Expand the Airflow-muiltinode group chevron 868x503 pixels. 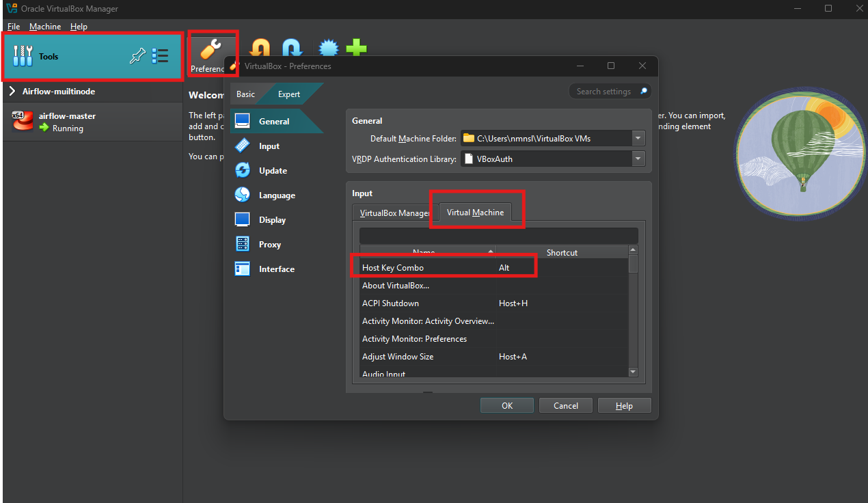coord(12,91)
